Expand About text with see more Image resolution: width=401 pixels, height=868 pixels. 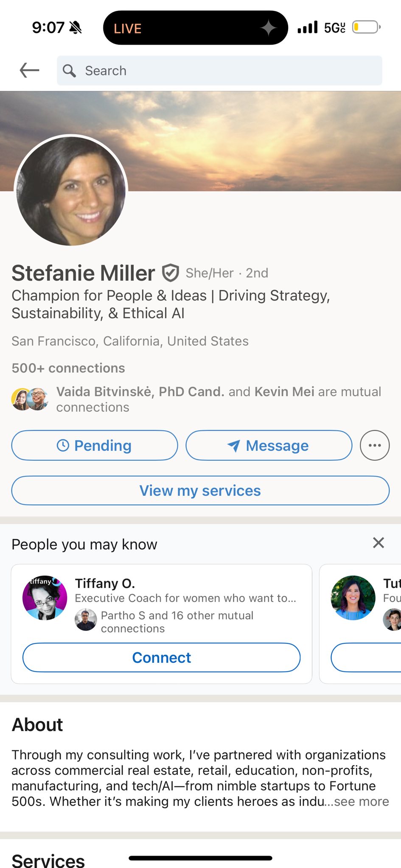(361, 801)
